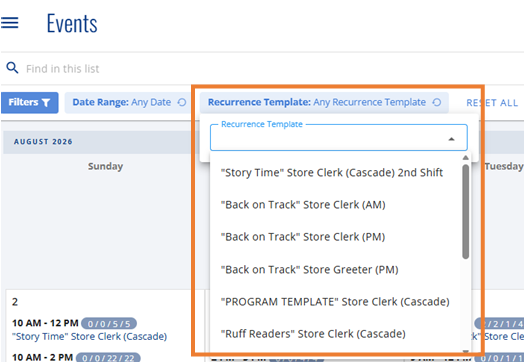
Task: Open the hamburger navigation menu
Action: pos(10,23)
